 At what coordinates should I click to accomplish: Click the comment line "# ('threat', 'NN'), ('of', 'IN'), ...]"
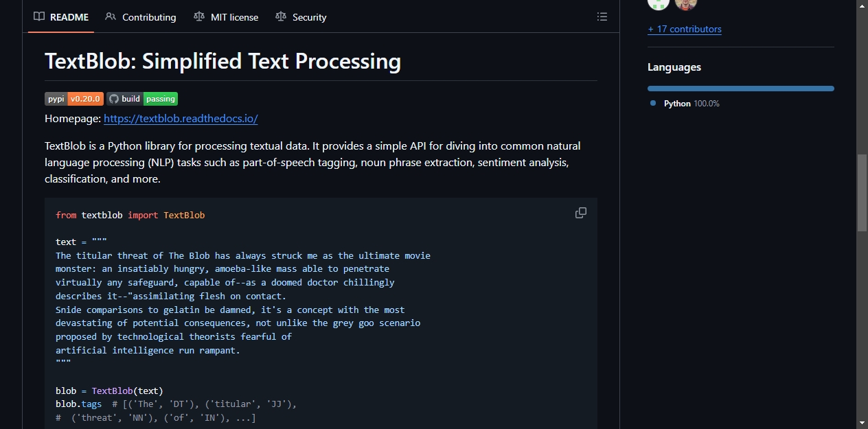tap(156, 417)
